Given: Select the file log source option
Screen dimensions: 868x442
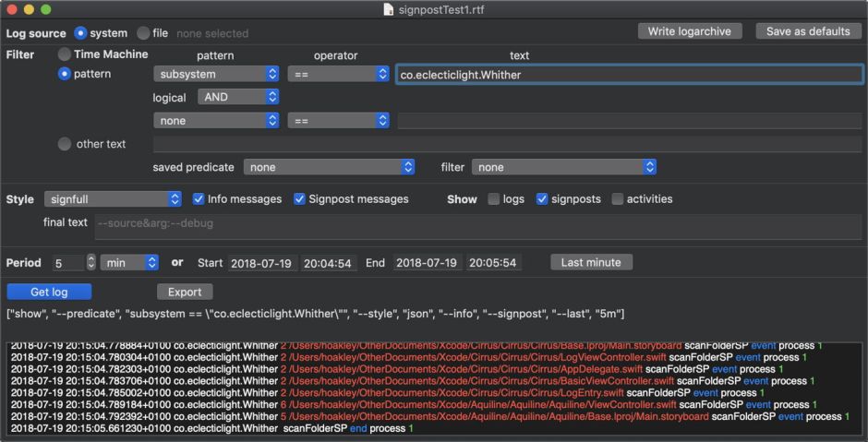Looking at the screenshot, I should click(143, 33).
